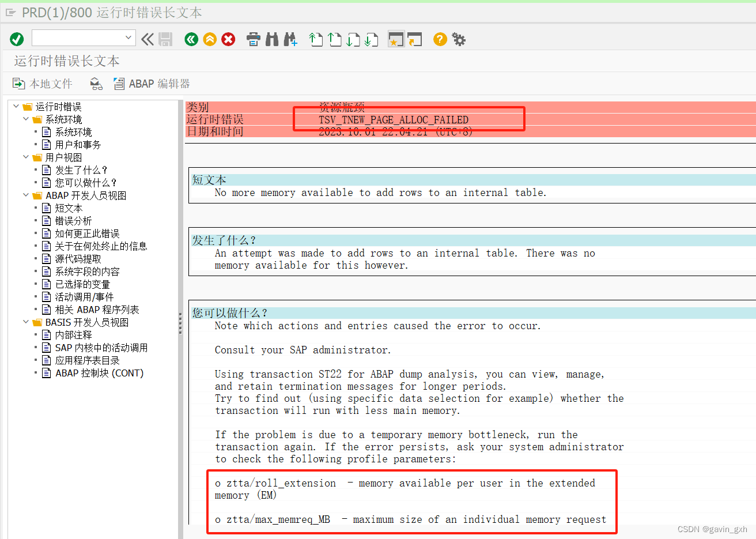The image size is (756, 539).
Task: Go back using the green arrow
Action: 191,39
